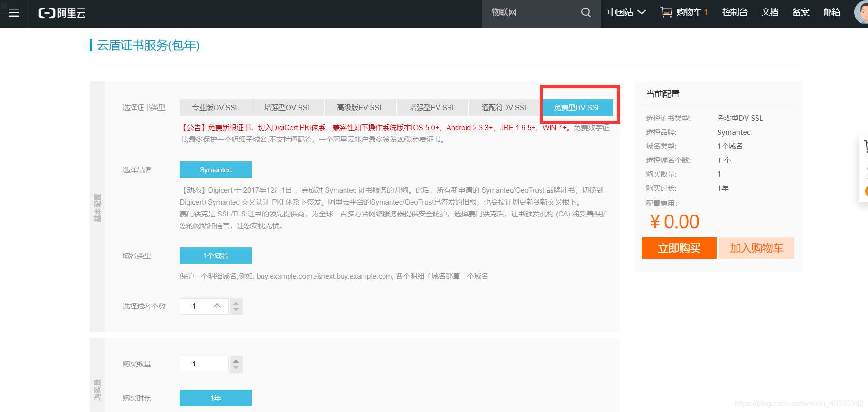Click the Aliyun logo
868x412 pixels.
pyautogui.click(x=62, y=13)
